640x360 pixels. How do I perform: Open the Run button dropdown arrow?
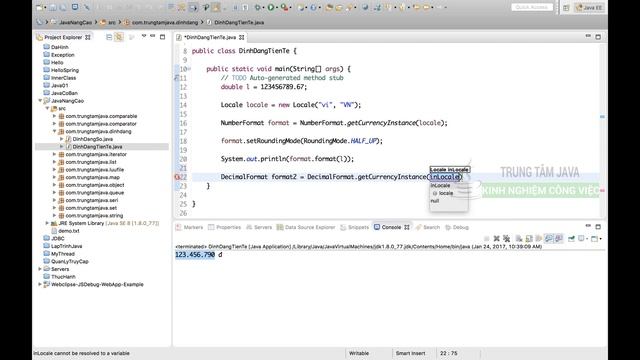pos(277,7)
